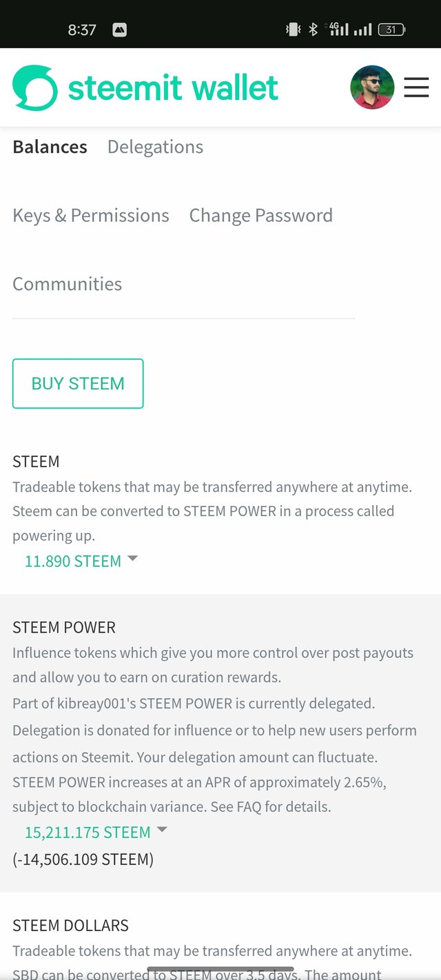The height and width of the screenshot is (980, 441).
Task: Open the Delegations tab
Action: pyautogui.click(x=155, y=147)
